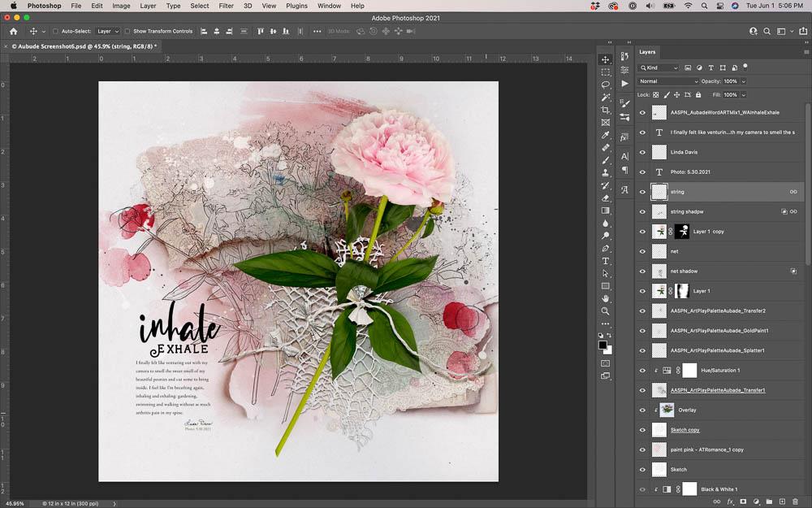Select the Frame tool
This screenshot has height=508, width=812.
606,123
